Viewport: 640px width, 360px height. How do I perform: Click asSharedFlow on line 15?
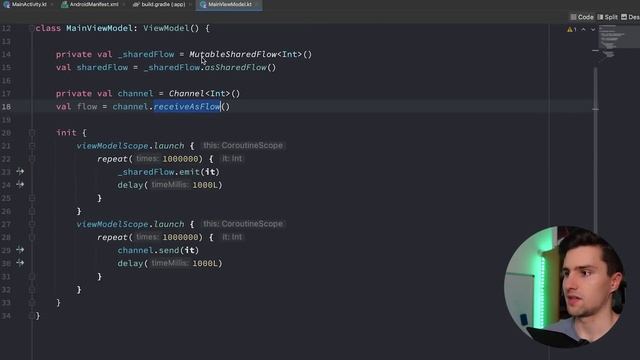[x=236, y=67]
